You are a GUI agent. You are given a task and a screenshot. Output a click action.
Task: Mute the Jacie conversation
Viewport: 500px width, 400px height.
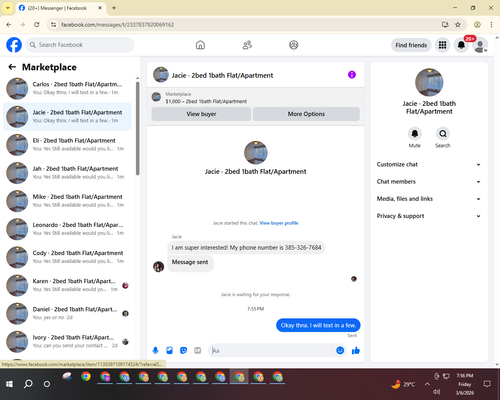pyautogui.click(x=415, y=134)
